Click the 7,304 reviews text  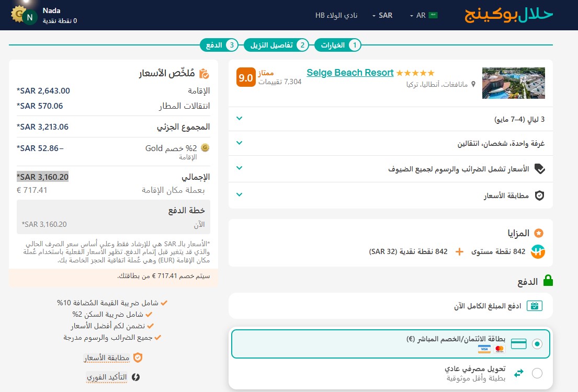point(280,82)
